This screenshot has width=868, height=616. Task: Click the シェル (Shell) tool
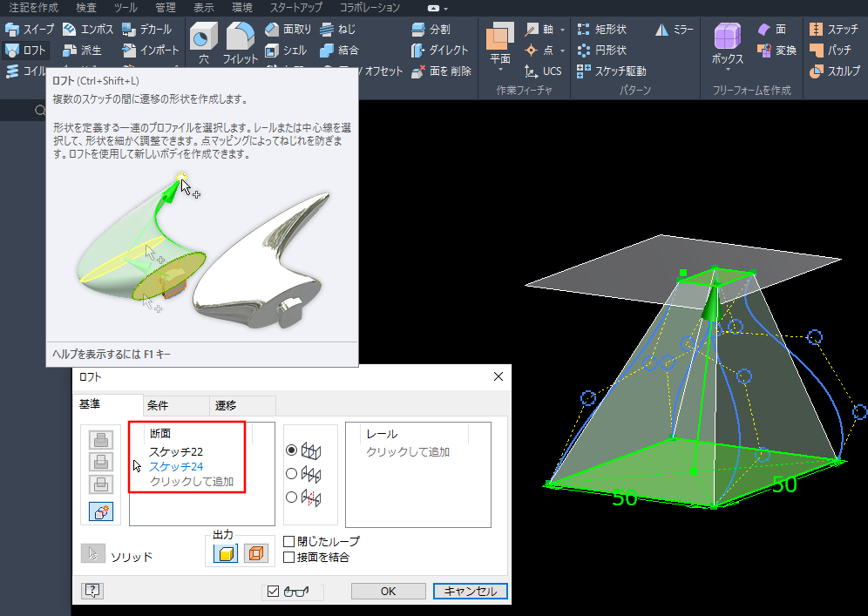click(286, 51)
